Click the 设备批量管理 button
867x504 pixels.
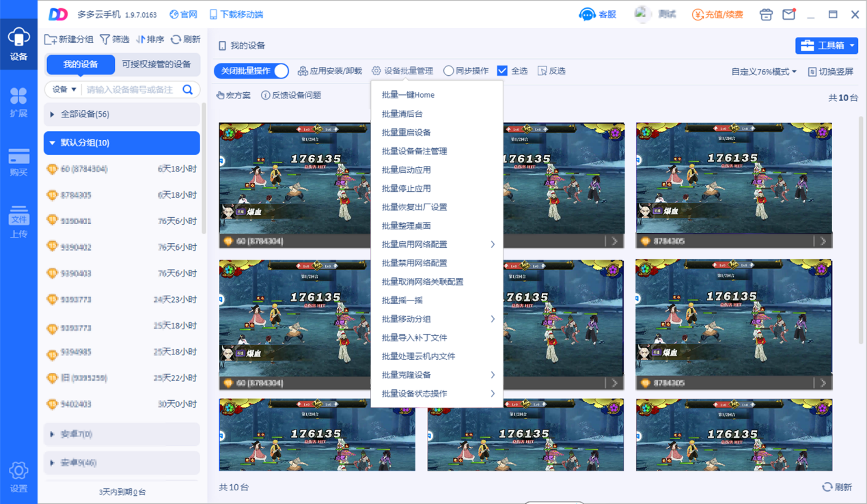402,71
